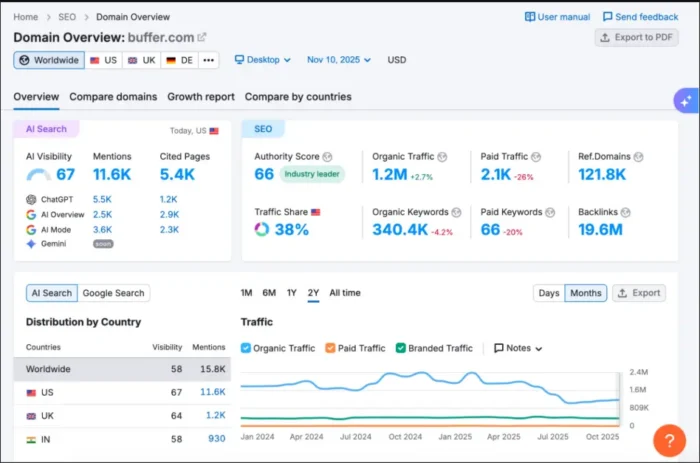Expand the Notes dropdown in chart
This screenshot has width=700, height=463.
pos(518,348)
